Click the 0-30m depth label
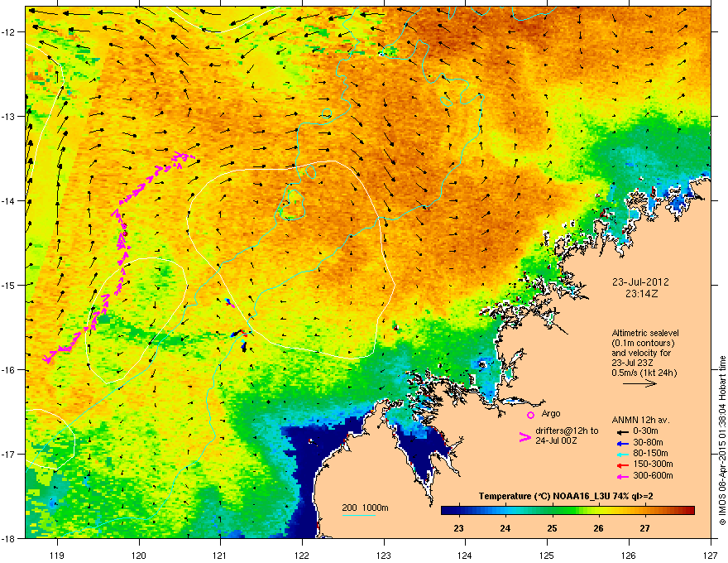Screen dimensions: 728x563 coord(645,431)
